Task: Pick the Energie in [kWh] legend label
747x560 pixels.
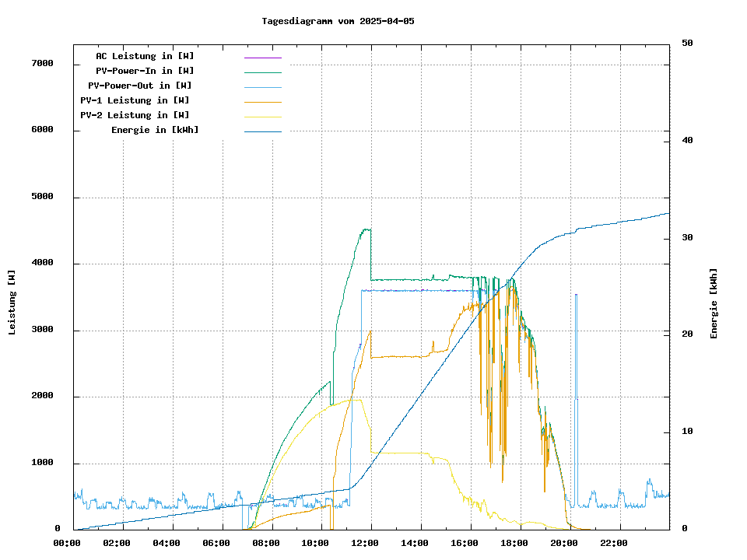Action: [x=154, y=130]
